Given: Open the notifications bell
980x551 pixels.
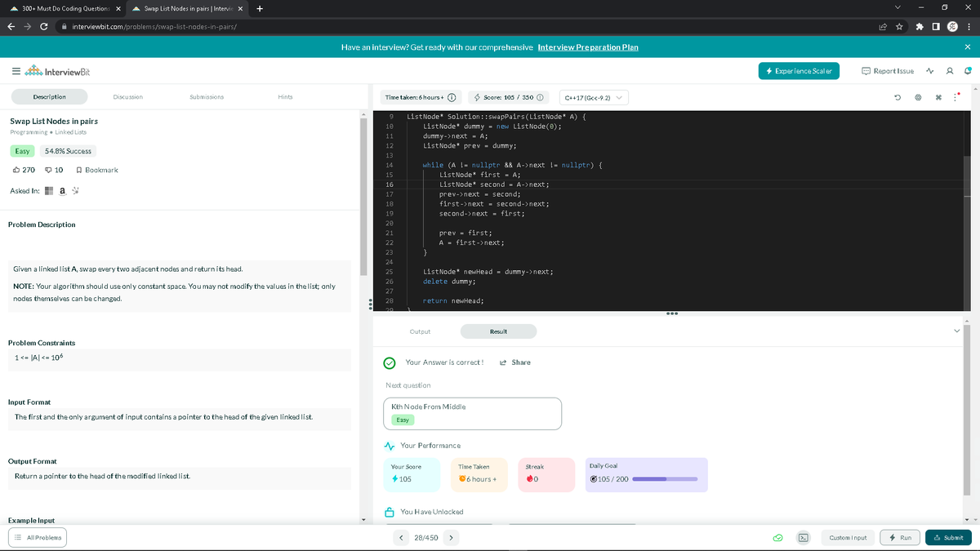Looking at the screenshot, I should click(x=968, y=72).
